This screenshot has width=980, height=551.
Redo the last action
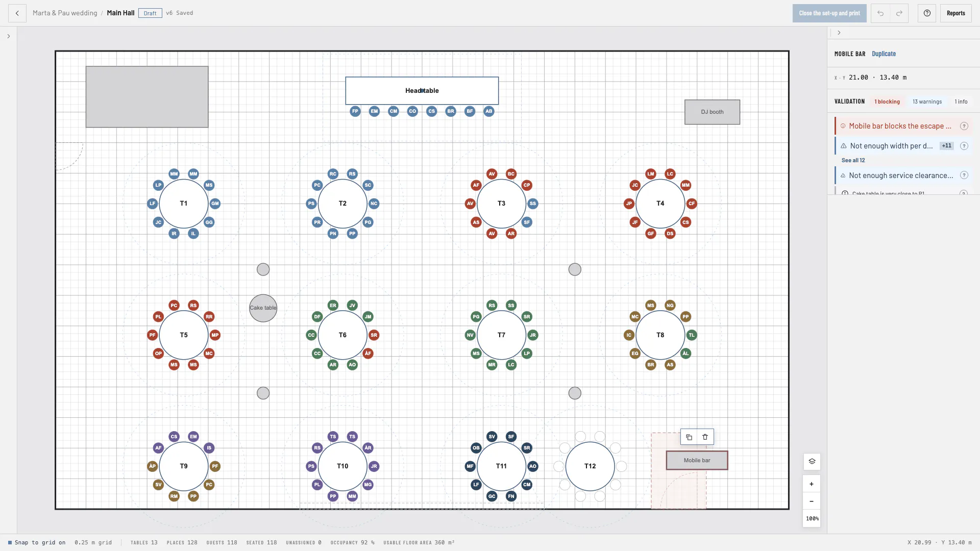pyautogui.click(x=899, y=13)
